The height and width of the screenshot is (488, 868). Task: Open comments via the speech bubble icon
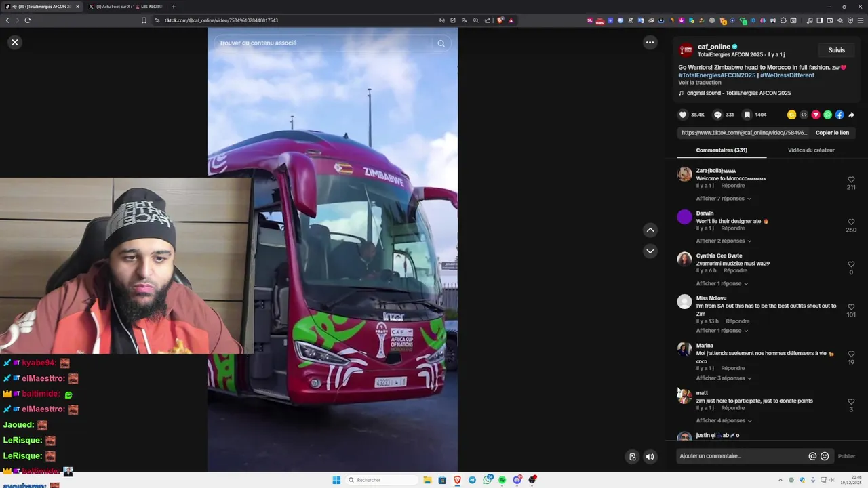717,115
